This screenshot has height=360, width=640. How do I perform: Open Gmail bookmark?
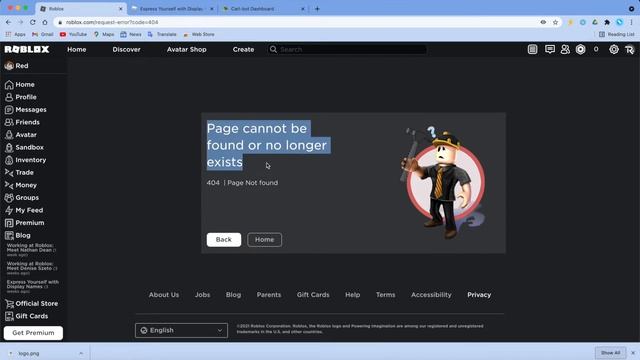pyautogui.click(x=43, y=34)
